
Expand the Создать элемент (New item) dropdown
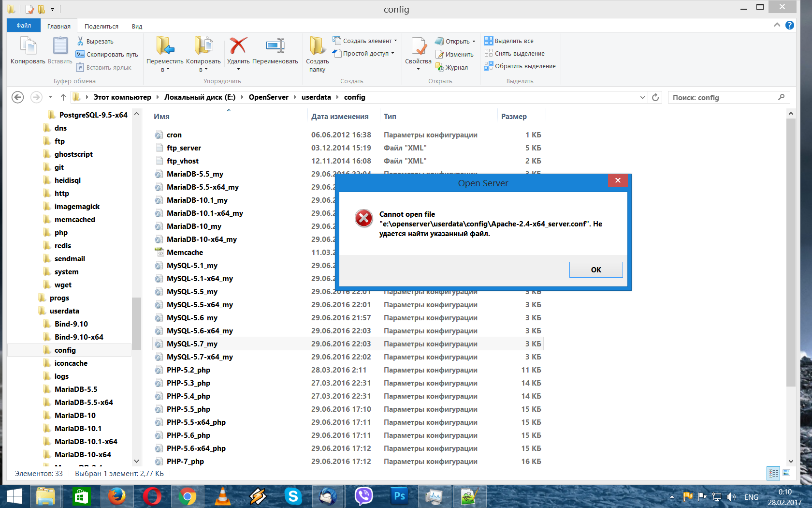pos(395,41)
